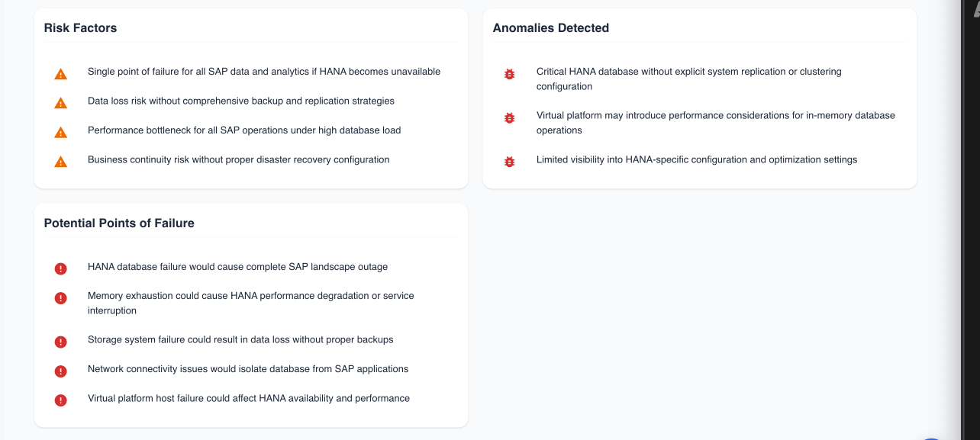
Task: Click the alert icon for "Network connectivity issues"
Action: pos(60,371)
